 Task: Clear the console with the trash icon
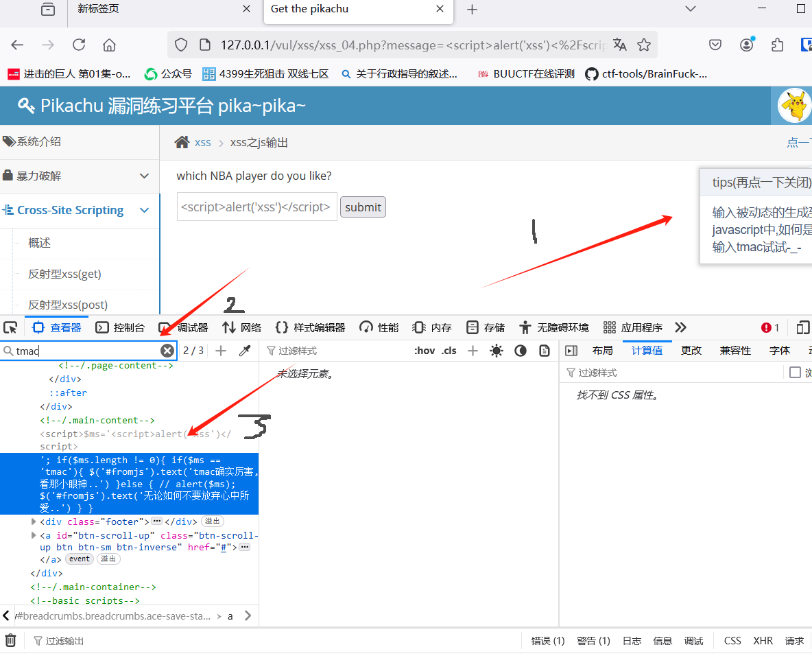click(x=10, y=641)
